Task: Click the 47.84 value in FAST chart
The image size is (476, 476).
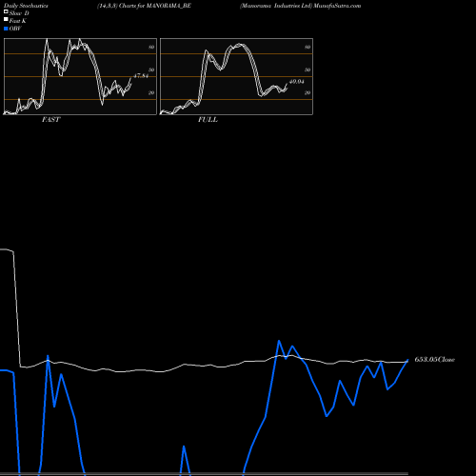Action: [141, 76]
